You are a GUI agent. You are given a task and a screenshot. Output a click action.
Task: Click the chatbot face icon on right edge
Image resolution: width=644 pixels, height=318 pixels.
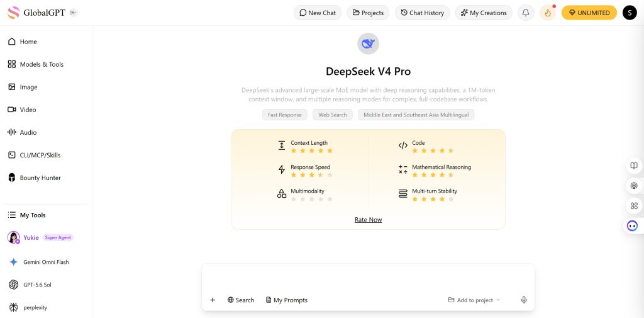click(632, 226)
